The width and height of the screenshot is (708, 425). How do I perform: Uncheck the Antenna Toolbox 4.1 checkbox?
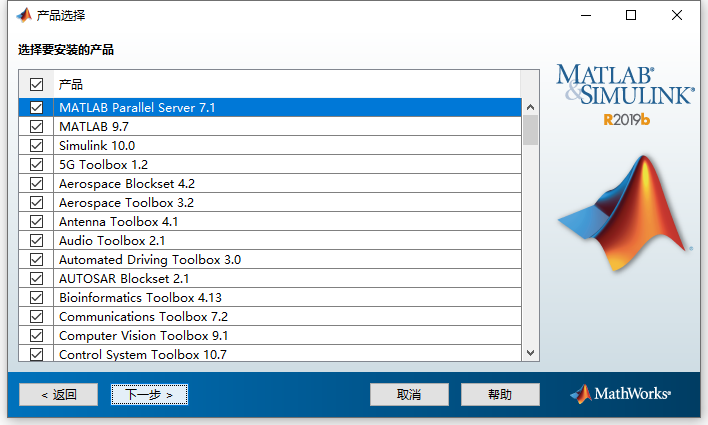point(37,221)
